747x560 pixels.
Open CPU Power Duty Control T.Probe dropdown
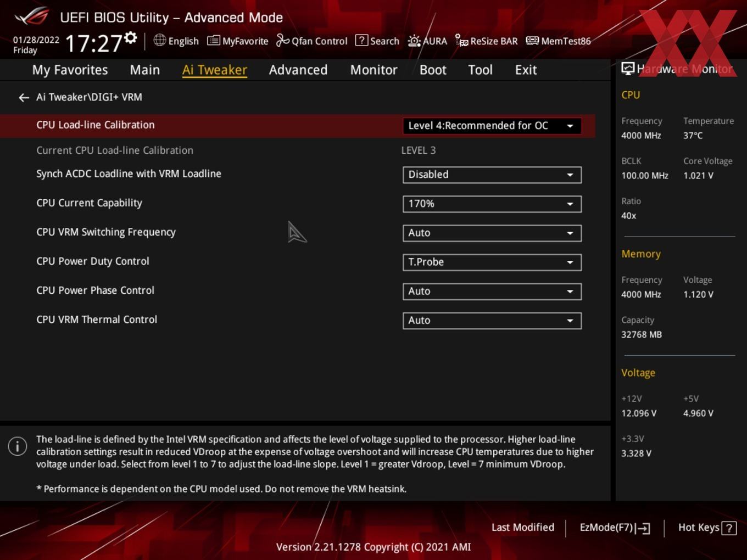(492, 262)
